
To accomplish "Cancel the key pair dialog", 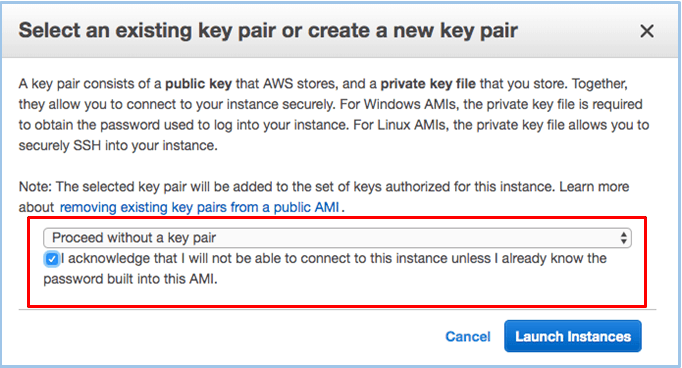I will tap(468, 337).
